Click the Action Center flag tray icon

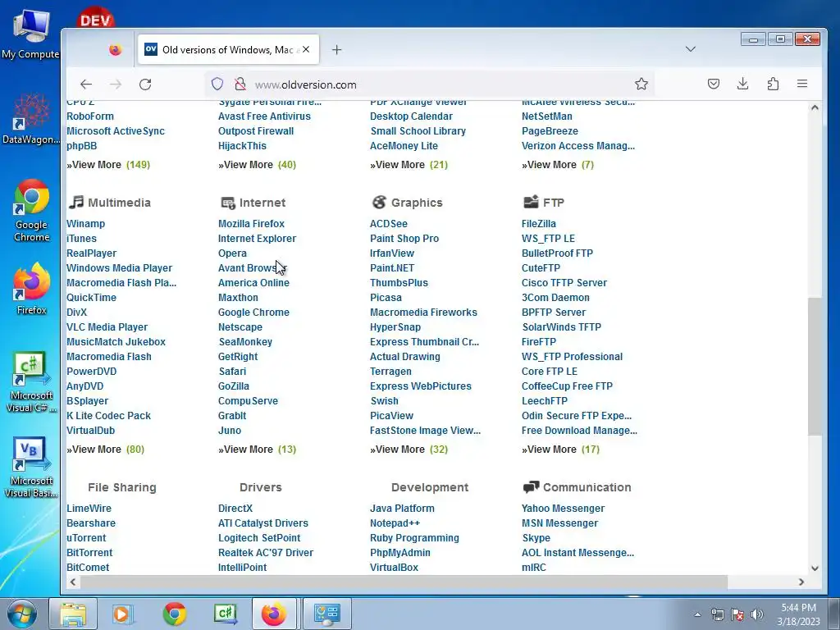tap(737, 614)
